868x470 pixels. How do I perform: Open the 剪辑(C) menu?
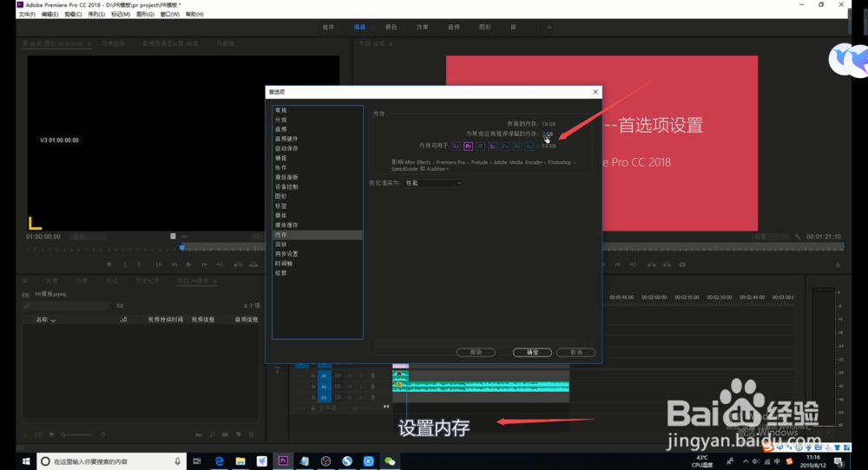pyautogui.click(x=73, y=15)
